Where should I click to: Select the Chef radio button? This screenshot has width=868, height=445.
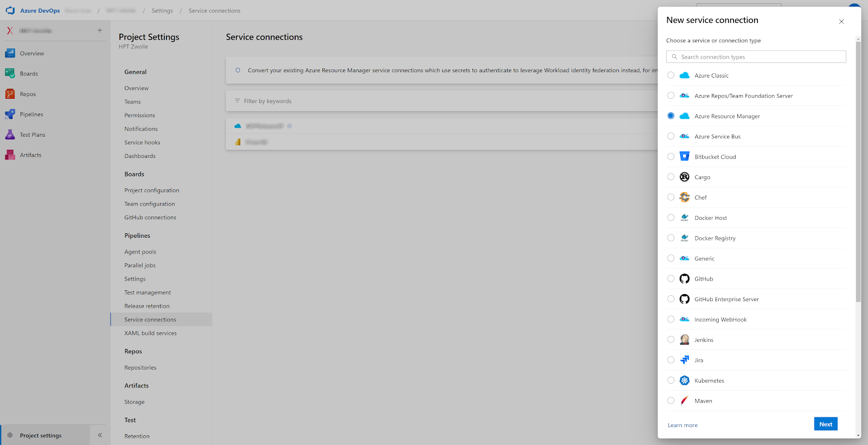point(671,197)
